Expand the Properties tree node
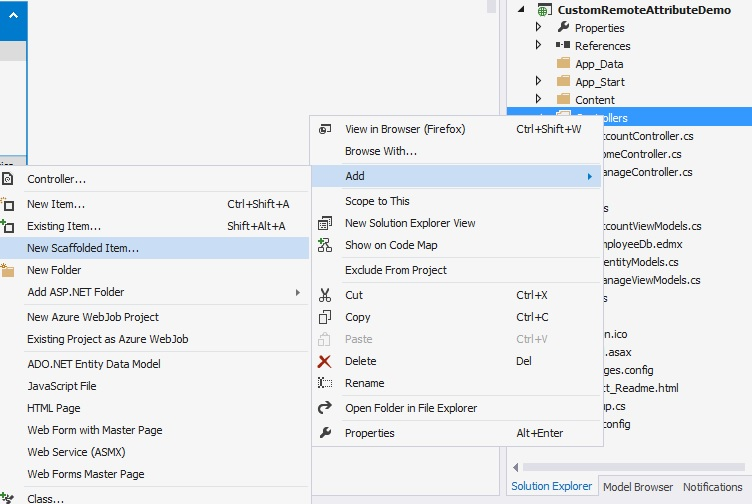This screenshot has height=504, width=752. pyautogui.click(x=539, y=28)
